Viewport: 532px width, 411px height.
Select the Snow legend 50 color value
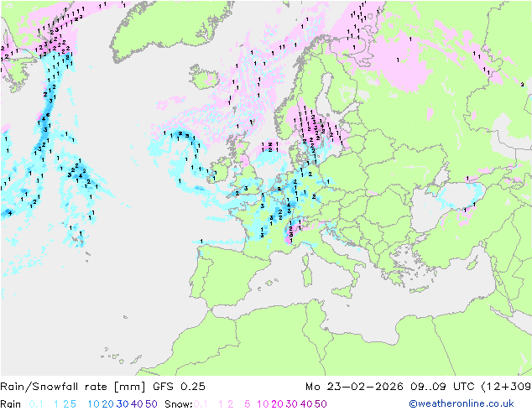tap(321, 404)
